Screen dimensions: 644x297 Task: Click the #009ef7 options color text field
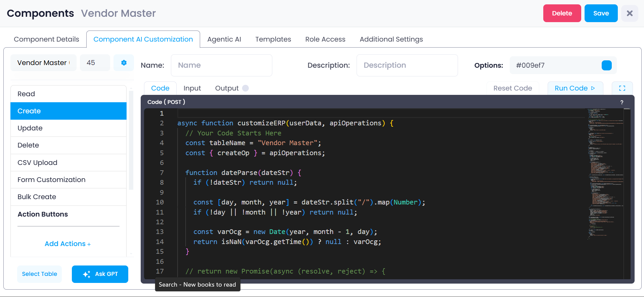coord(556,65)
